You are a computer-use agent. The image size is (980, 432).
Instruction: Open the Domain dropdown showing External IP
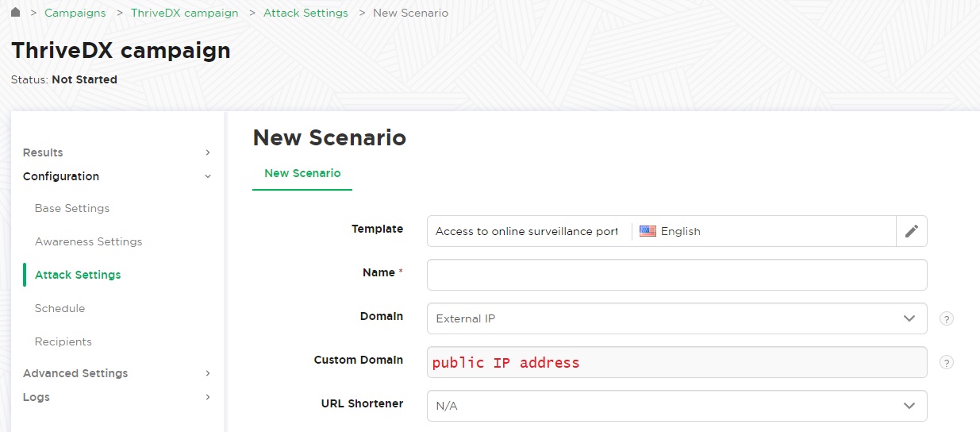(677, 318)
